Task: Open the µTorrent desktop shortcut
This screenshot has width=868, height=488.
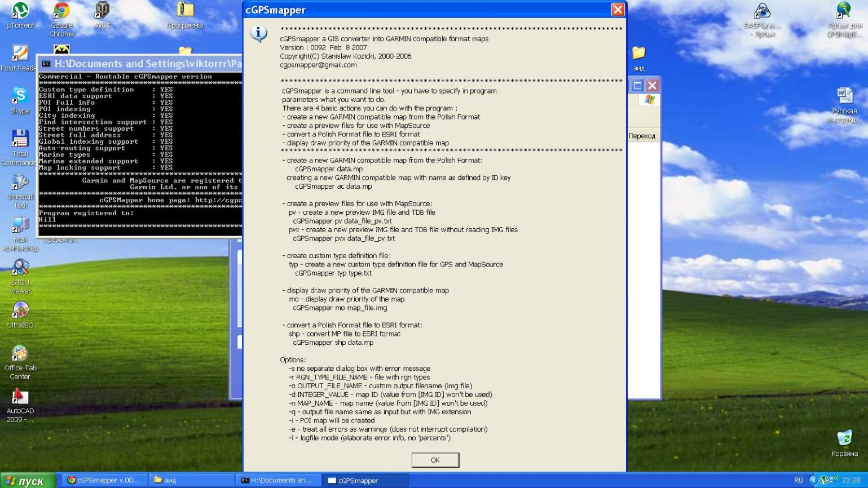Action: coord(20,11)
